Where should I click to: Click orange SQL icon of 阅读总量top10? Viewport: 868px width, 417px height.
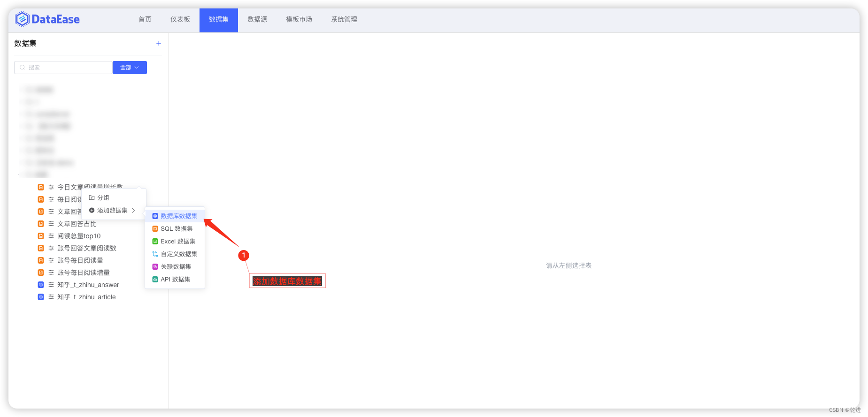tap(41, 236)
